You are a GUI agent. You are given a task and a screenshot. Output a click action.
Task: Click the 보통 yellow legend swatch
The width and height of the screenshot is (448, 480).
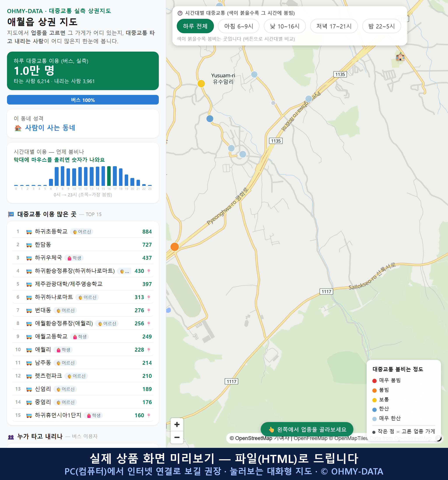(x=374, y=400)
